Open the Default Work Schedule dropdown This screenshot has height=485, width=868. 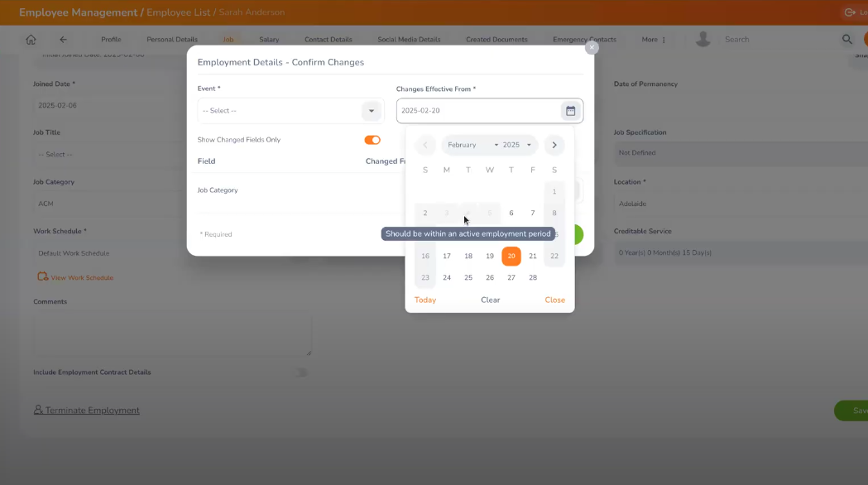click(108, 253)
